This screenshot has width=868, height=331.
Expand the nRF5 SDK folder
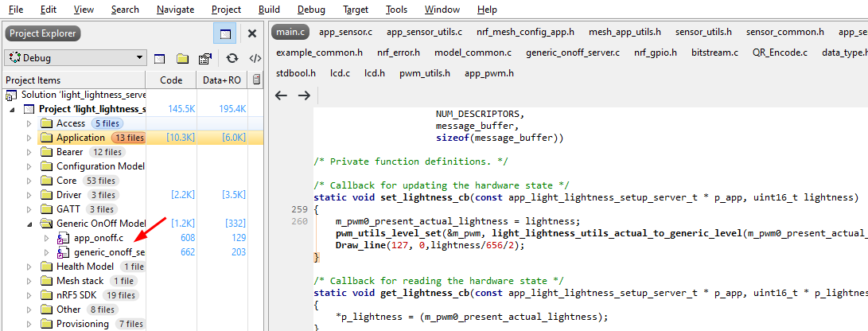29,295
